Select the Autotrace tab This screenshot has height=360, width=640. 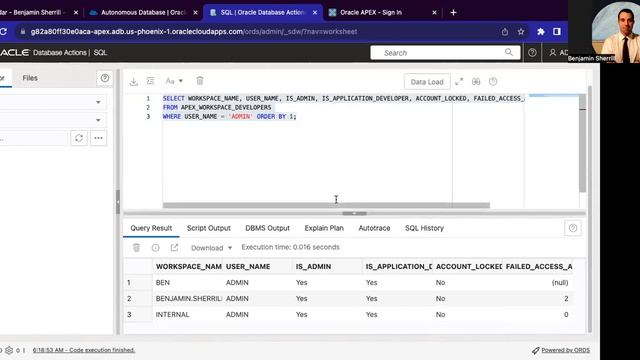[x=374, y=228]
